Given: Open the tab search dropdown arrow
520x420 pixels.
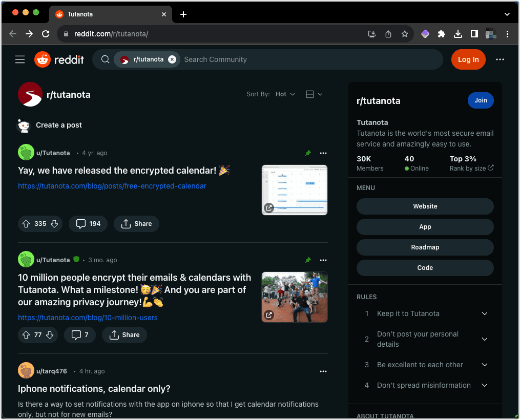Looking at the screenshot, I should pos(507,14).
